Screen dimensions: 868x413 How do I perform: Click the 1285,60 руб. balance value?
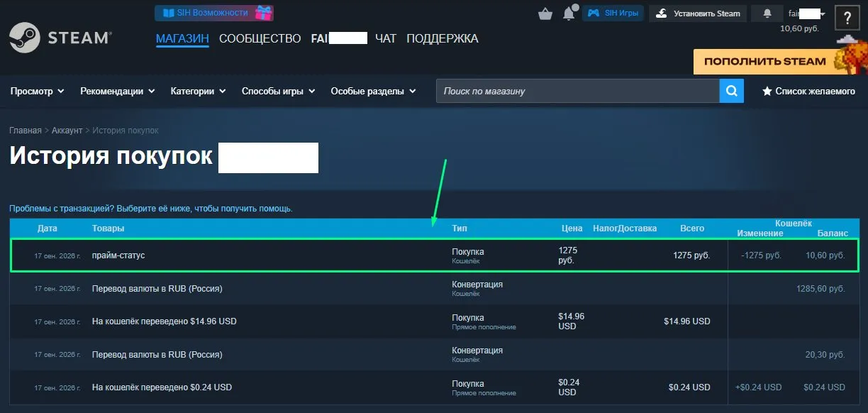coord(821,290)
